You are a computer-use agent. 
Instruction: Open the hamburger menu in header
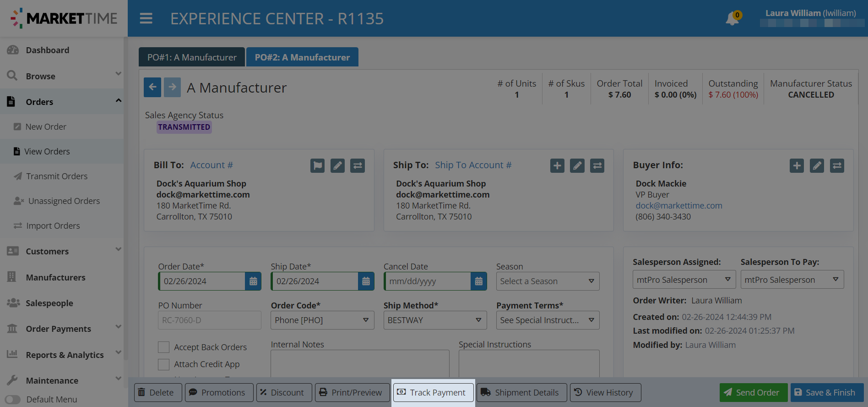tap(146, 18)
